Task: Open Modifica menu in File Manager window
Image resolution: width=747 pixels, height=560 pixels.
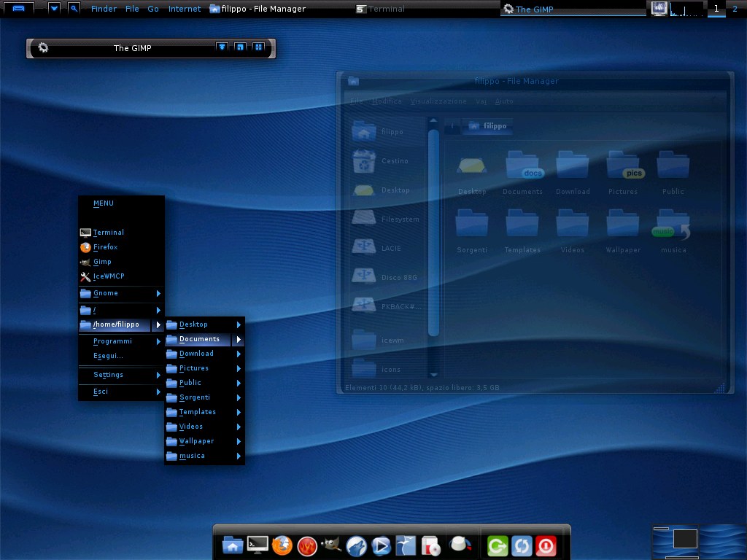Action: click(x=387, y=101)
